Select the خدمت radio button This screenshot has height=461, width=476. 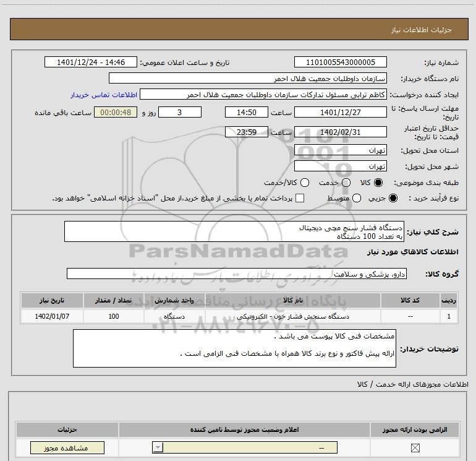tap(346, 183)
